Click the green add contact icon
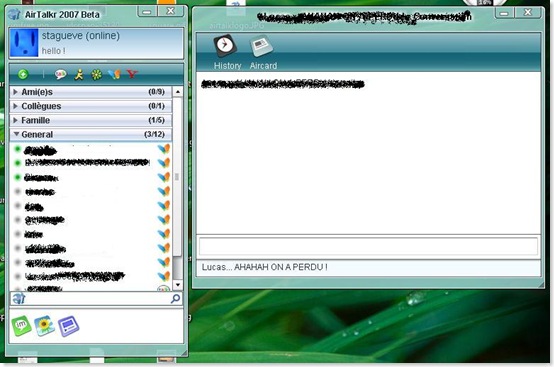 (x=23, y=74)
